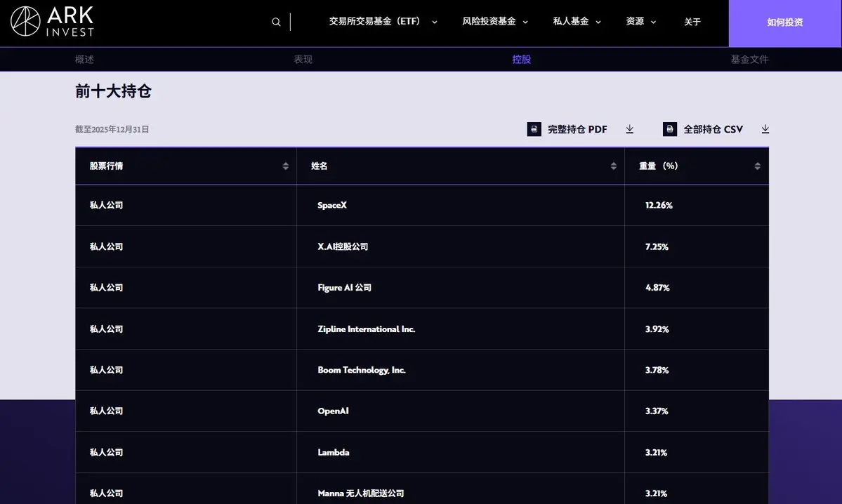Click the download arrow next to 完整持仓 PDF
The height and width of the screenshot is (504, 842).
[x=629, y=129]
